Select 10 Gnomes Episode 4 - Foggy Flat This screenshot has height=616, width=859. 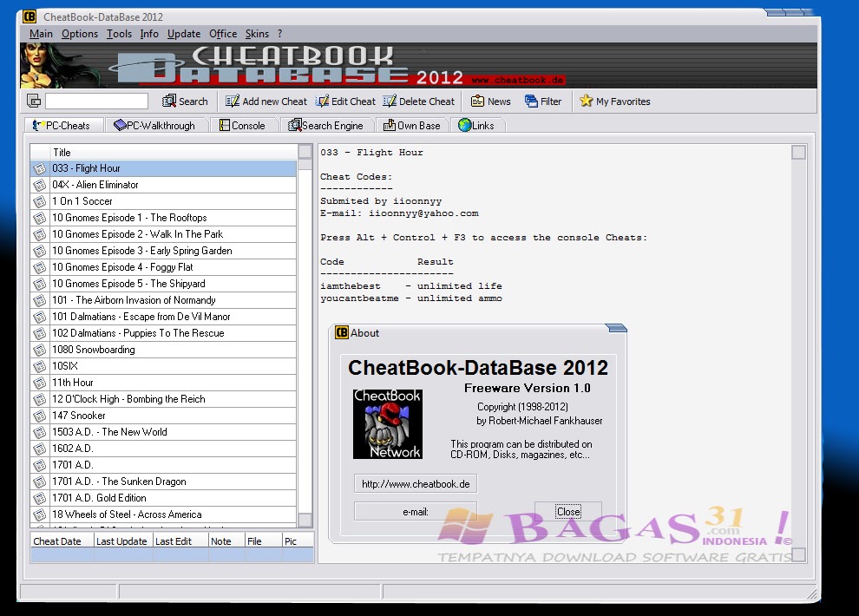163,267
